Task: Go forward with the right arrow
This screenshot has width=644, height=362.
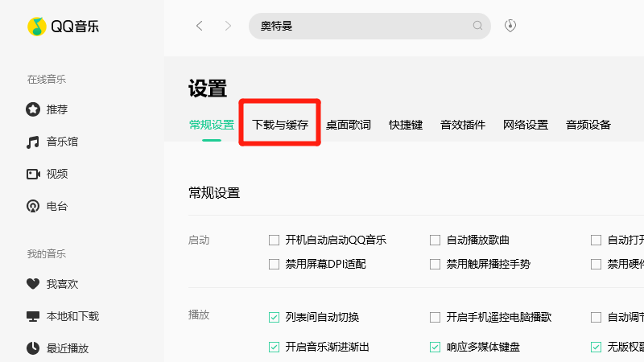Action: pyautogui.click(x=228, y=26)
